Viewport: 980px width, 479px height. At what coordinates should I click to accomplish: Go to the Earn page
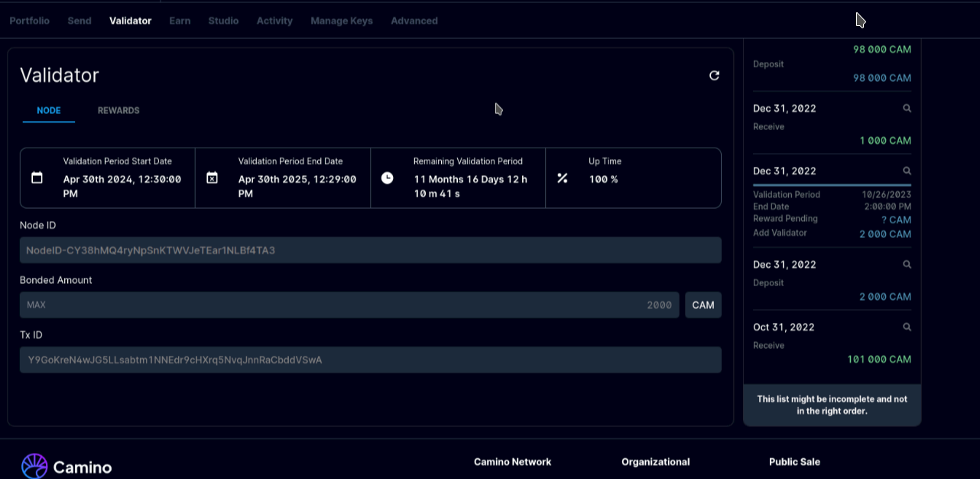pos(180,21)
